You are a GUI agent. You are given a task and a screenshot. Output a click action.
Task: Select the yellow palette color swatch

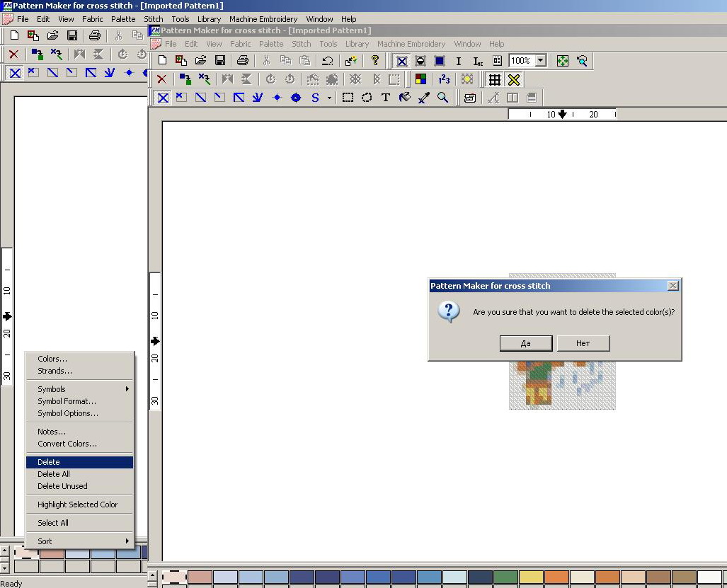click(x=531, y=577)
